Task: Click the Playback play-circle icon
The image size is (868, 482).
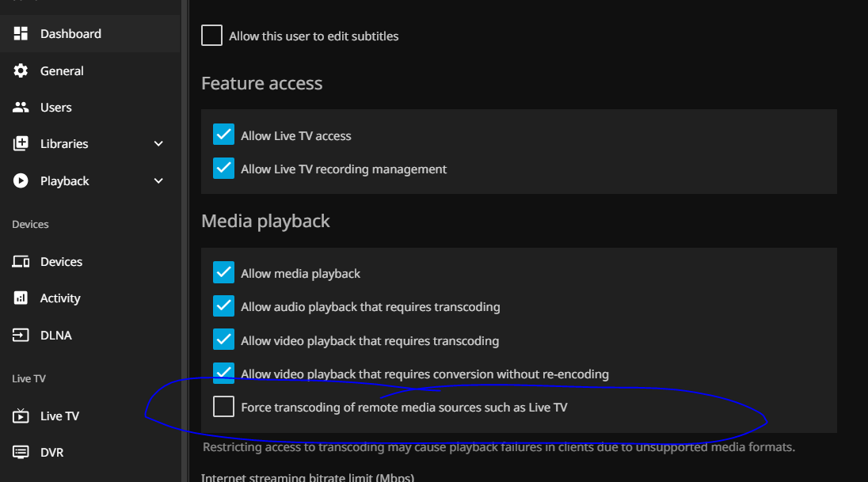Action: click(21, 181)
